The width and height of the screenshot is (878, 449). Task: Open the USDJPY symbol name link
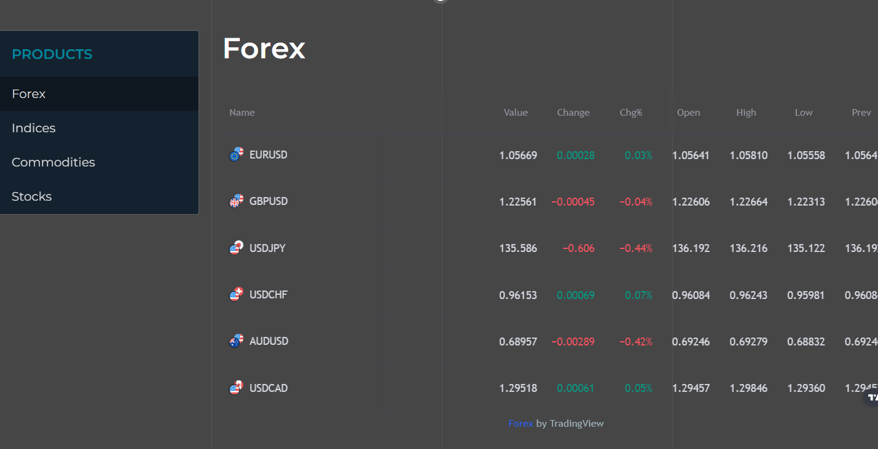267,248
